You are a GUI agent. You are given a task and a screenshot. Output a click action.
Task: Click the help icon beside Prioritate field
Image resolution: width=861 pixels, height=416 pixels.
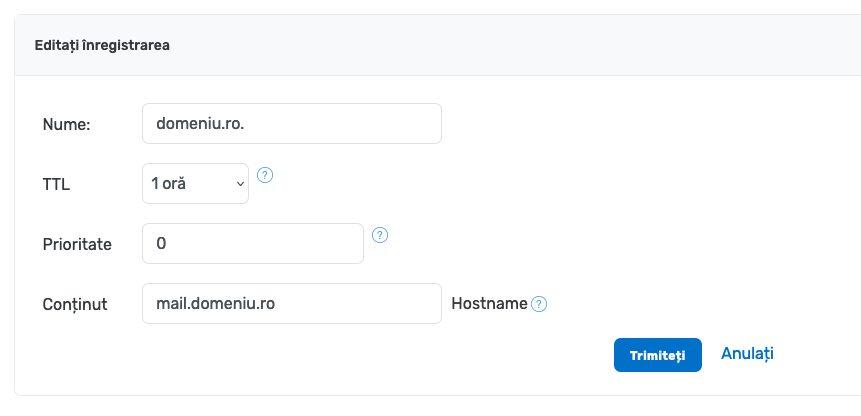pyautogui.click(x=380, y=235)
